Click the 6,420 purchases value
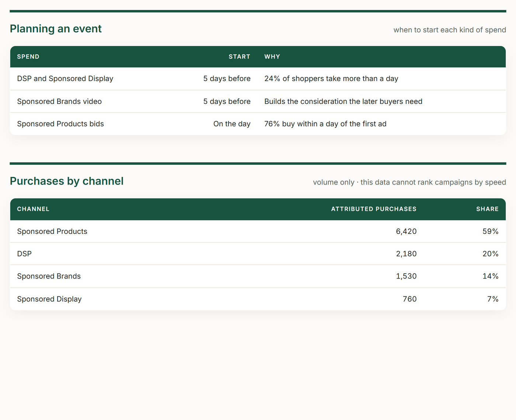This screenshot has height=420, width=516. coord(407,231)
